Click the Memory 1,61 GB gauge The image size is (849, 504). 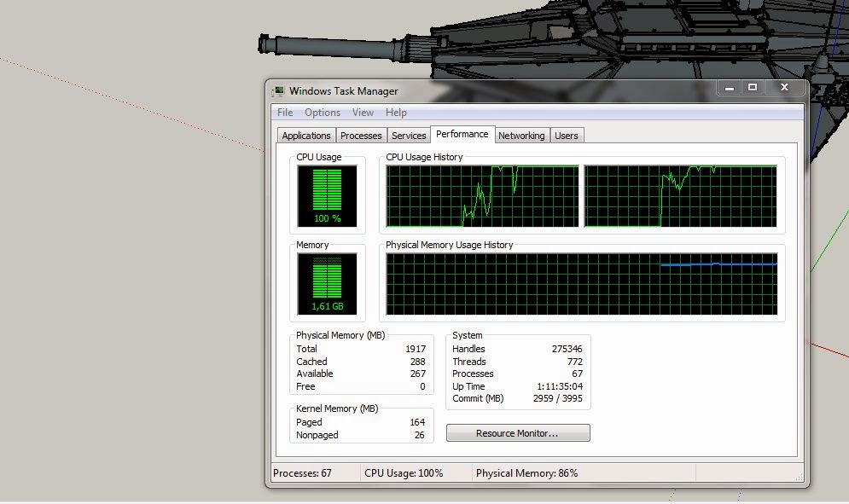[x=327, y=284]
